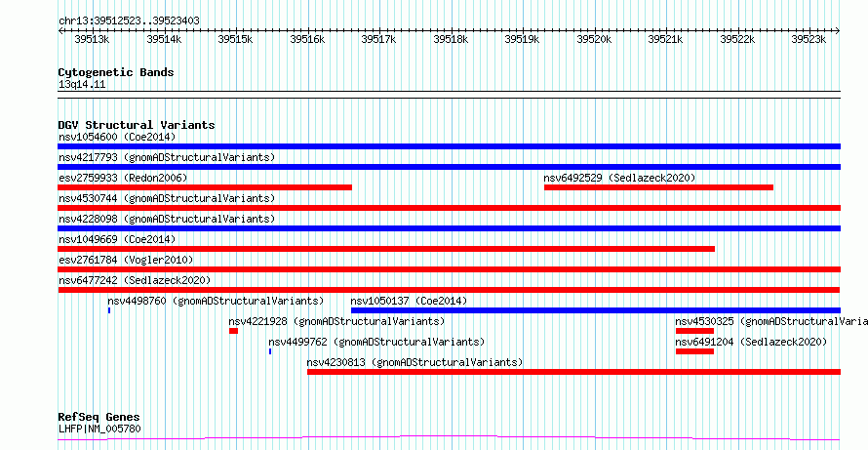Select the esv2761784 (Vogler2010) red bar

[x=449, y=269]
